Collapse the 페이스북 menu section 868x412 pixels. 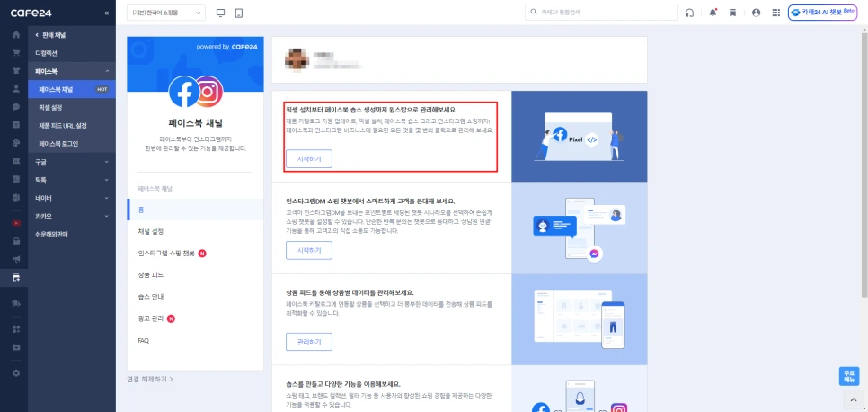[72, 71]
